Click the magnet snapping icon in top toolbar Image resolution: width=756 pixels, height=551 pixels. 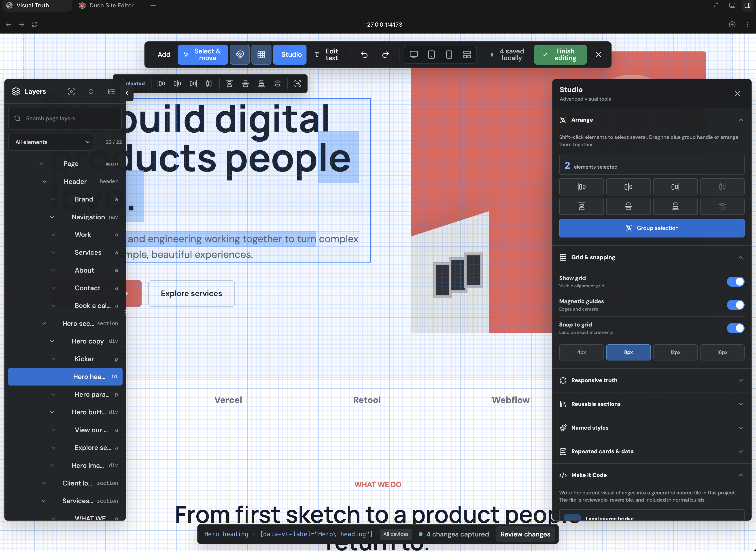click(x=240, y=54)
